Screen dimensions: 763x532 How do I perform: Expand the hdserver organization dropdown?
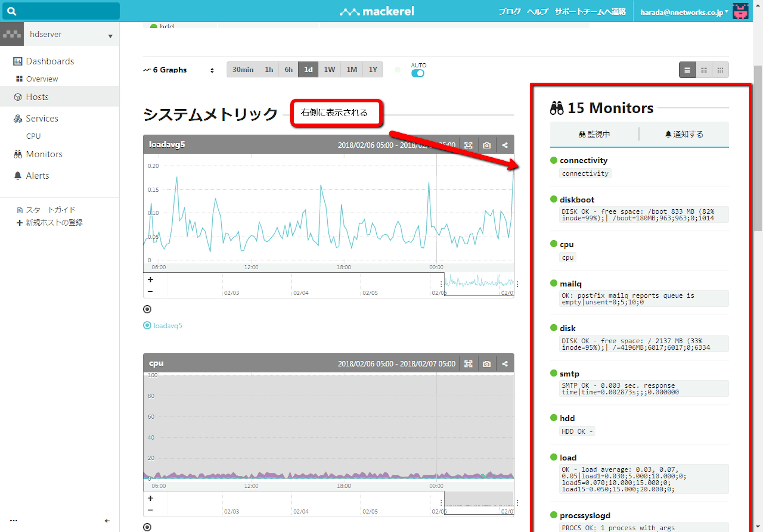(x=110, y=36)
